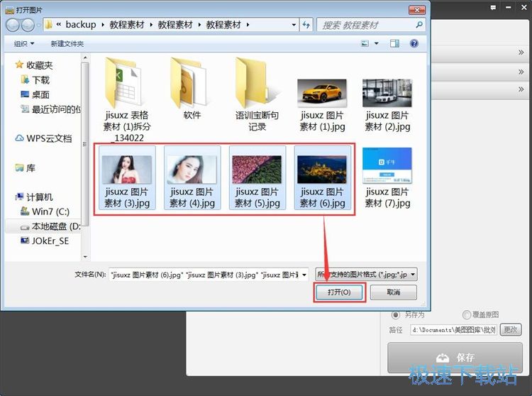Expand third collapsed panel chevron in background window
This screenshot has height=396, width=532.
coord(521,89)
